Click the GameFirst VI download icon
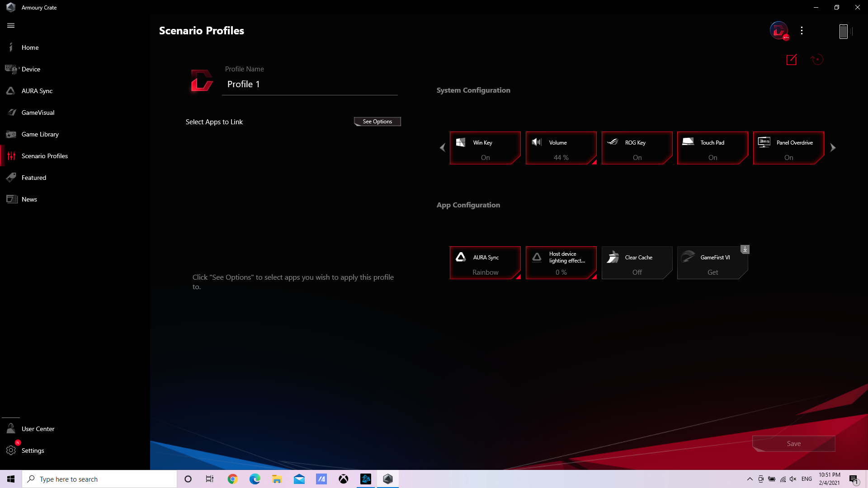 [x=745, y=249]
